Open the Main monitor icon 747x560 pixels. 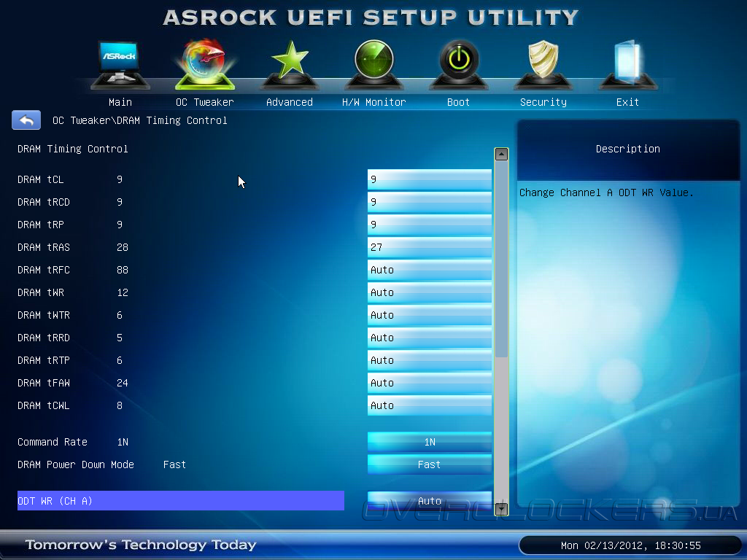[x=120, y=65]
